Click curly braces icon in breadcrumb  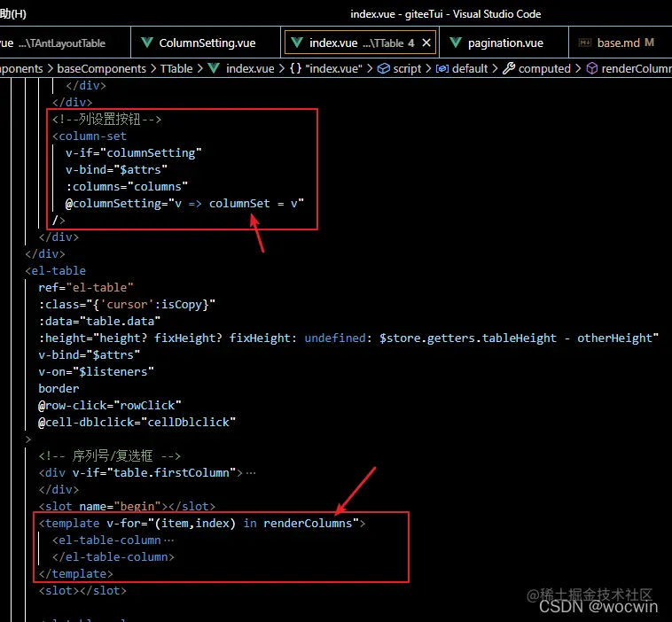click(296, 68)
